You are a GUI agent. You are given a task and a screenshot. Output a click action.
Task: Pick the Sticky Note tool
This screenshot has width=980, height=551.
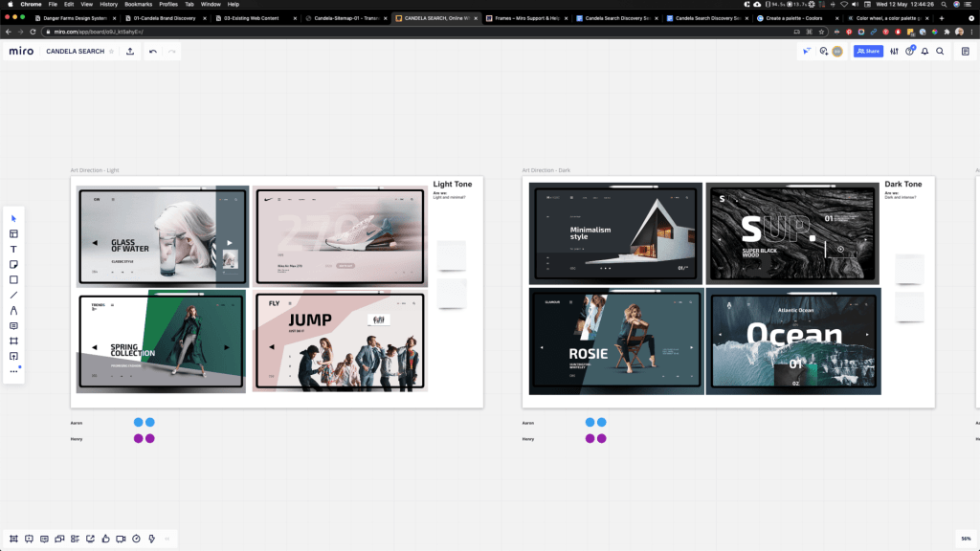[13, 264]
